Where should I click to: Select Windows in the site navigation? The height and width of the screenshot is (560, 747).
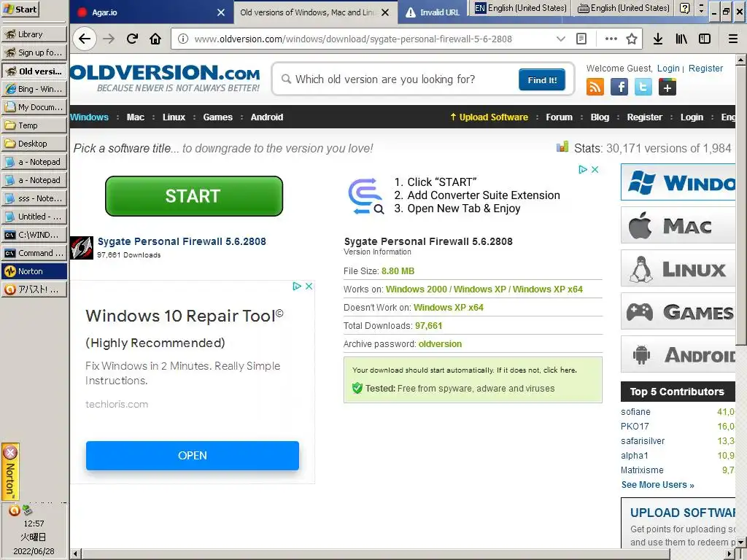tap(89, 117)
